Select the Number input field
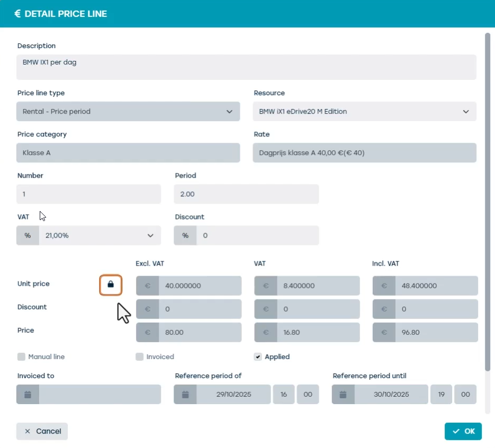The width and height of the screenshot is (495, 448). 89,194
